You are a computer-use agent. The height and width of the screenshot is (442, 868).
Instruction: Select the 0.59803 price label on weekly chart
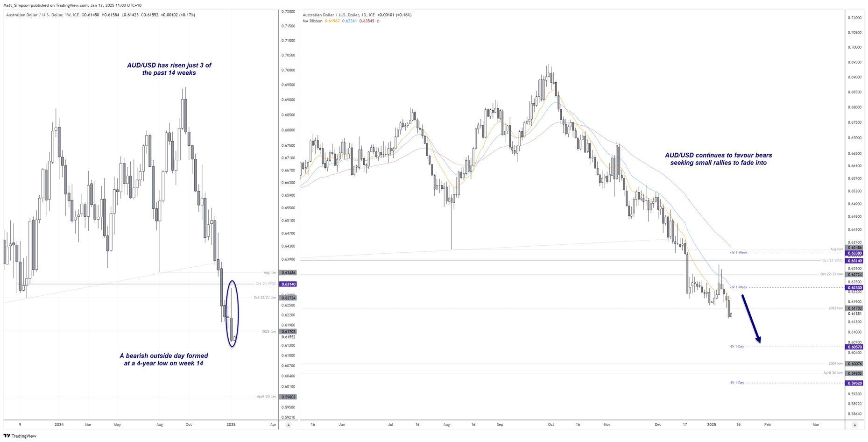(288, 397)
